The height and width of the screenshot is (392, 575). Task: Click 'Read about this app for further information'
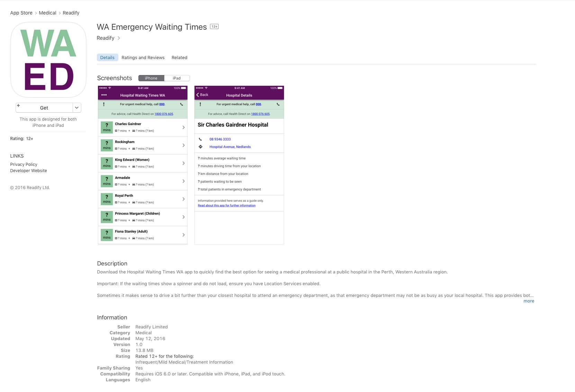(x=227, y=205)
